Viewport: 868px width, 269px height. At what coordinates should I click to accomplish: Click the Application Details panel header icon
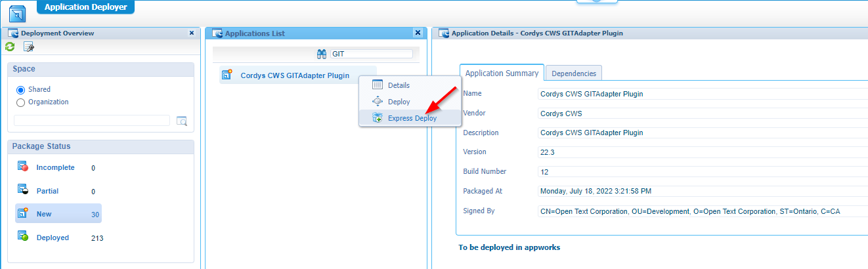pyautogui.click(x=444, y=33)
